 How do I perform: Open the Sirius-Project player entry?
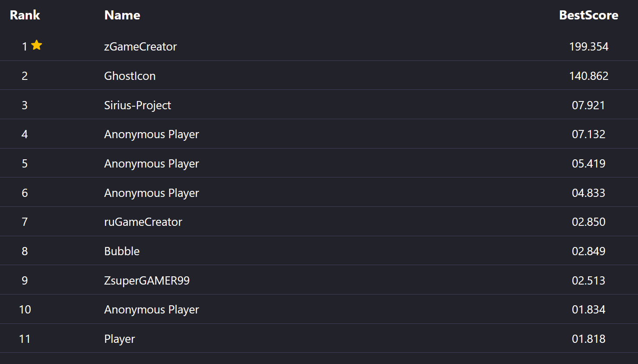tap(137, 105)
